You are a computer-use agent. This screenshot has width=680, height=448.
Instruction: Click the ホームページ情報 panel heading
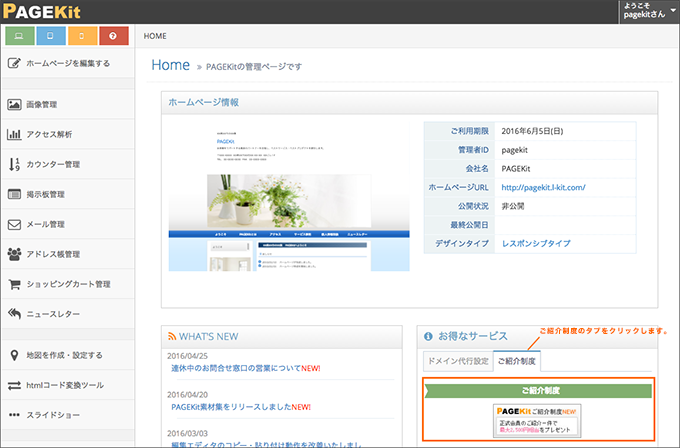(204, 102)
